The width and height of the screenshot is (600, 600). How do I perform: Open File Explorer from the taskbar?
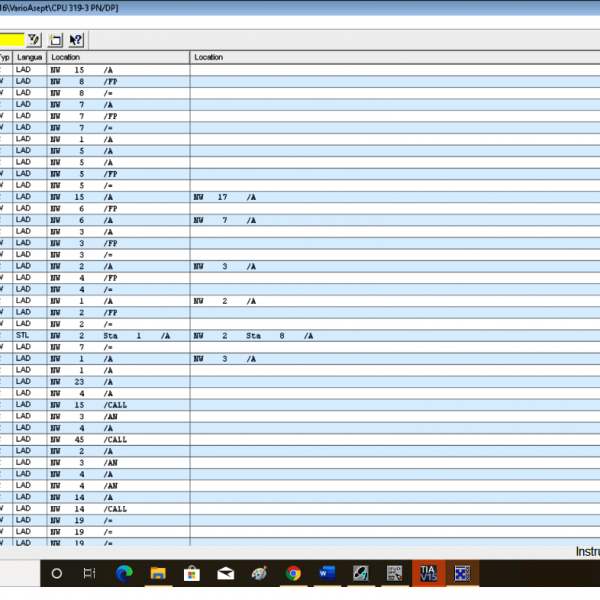[x=158, y=573]
